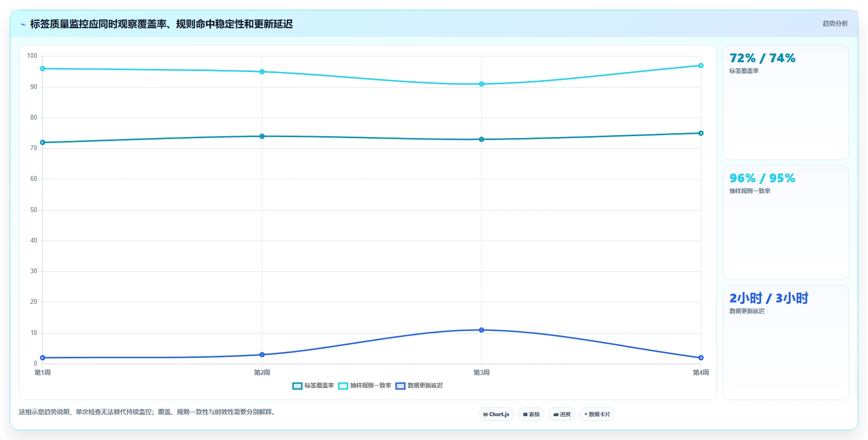Screen dimensions: 868x440
Task: Click the 第4周 x-axis label
Action: point(701,372)
